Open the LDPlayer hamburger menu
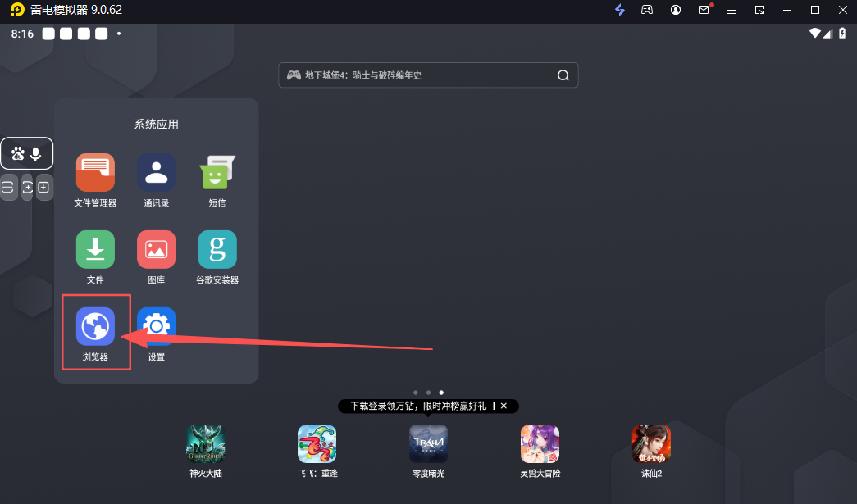Screen dimensions: 857x504 [731, 10]
